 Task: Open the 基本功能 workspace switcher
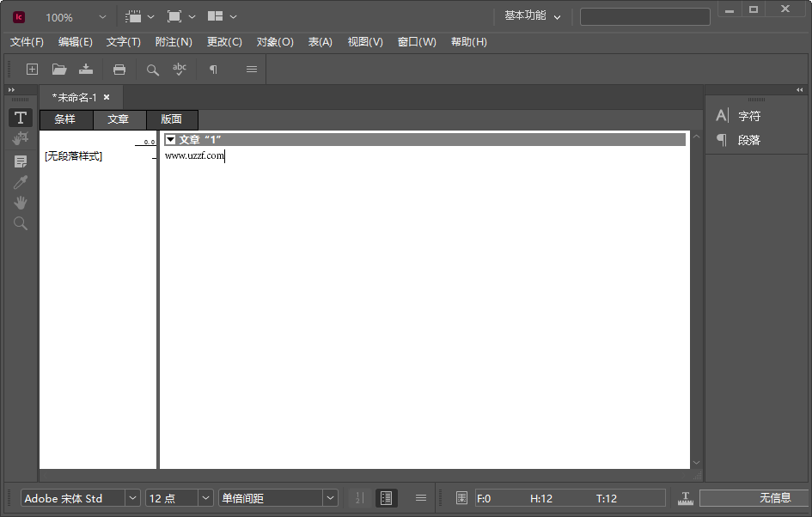(530, 15)
